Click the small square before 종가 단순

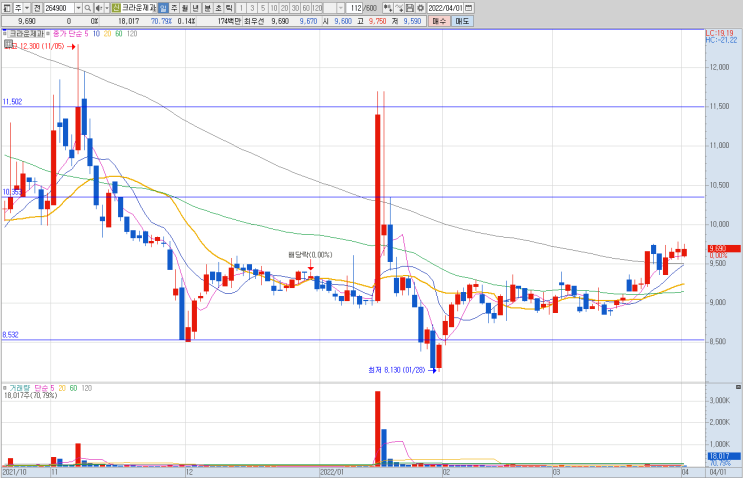(48, 34)
